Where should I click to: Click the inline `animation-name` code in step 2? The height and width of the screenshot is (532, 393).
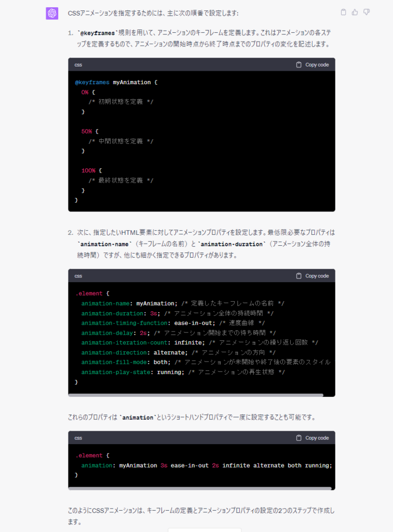click(102, 244)
